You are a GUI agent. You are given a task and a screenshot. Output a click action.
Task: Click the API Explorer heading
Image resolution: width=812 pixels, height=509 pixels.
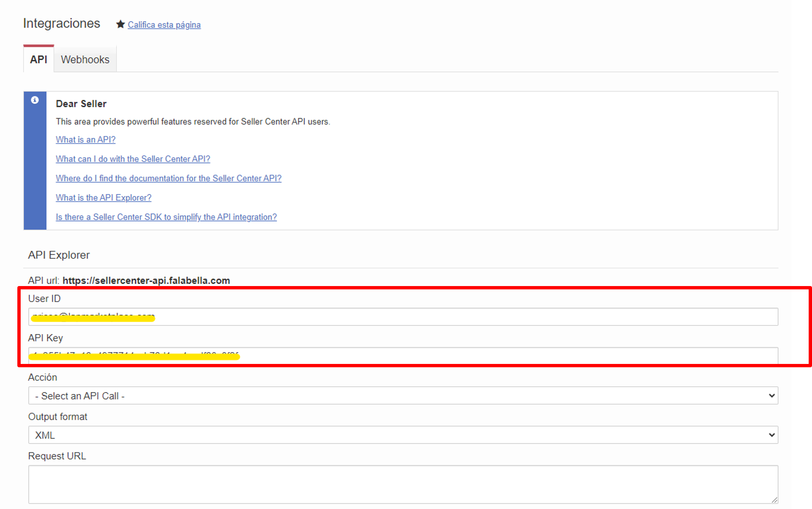click(59, 255)
